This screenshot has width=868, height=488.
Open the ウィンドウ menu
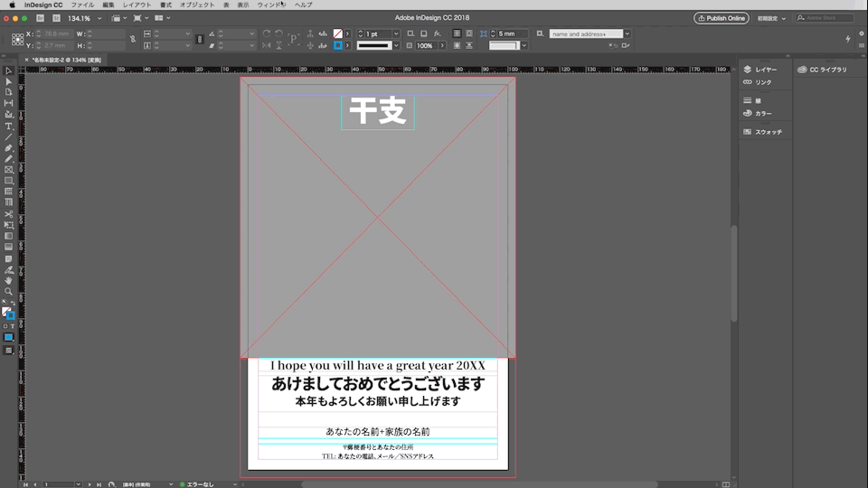coord(271,5)
